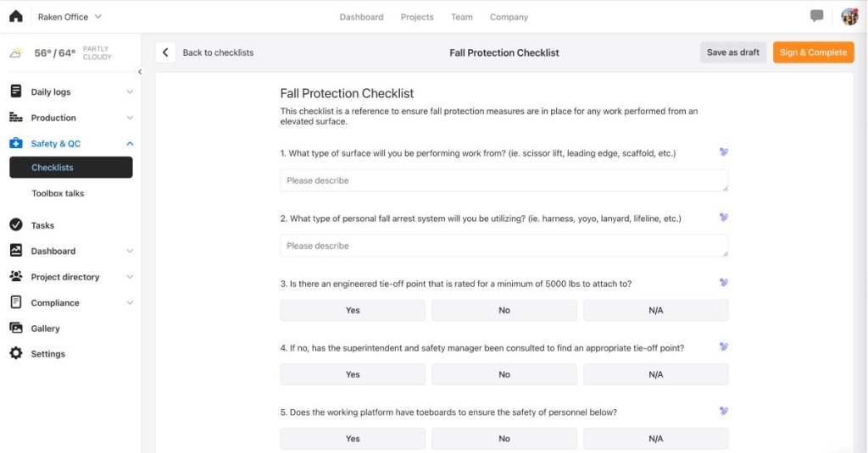
Task: Click the home icon in top bar
Action: coord(16,16)
